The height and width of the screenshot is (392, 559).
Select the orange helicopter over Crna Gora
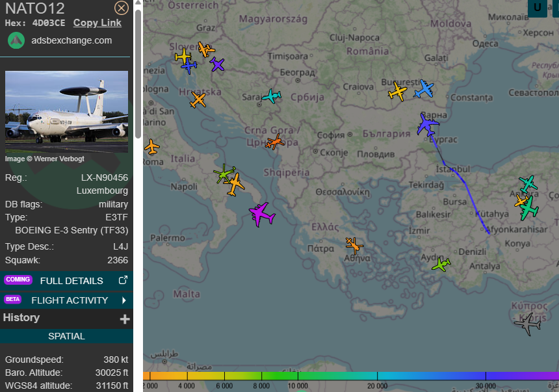coord(275,142)
